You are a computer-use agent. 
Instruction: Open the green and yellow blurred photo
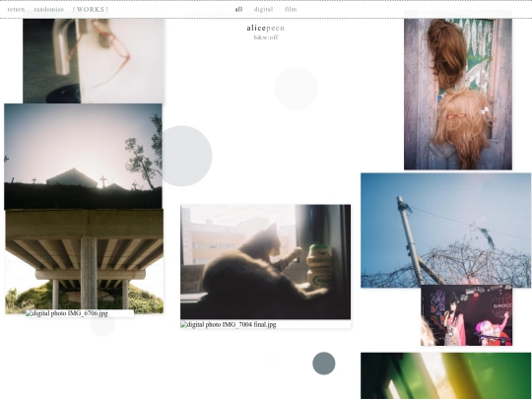click(446, 375)
